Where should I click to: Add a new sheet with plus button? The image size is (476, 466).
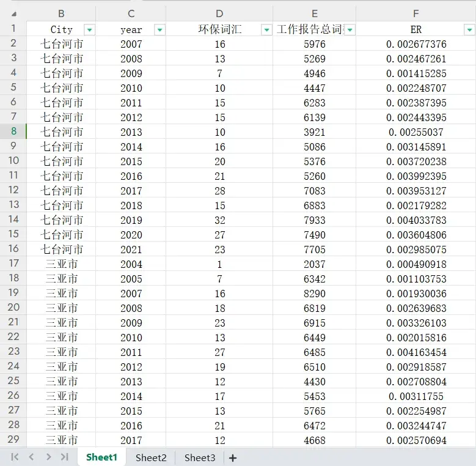pyautogui.click(x=233, y=458)
